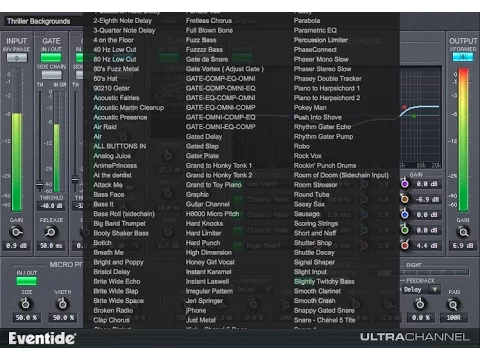Image resolution: width=480 pixels, height=360 pixels.
Task: Choose the Snappy Gated Snare preset
Action: coord(324,311)
